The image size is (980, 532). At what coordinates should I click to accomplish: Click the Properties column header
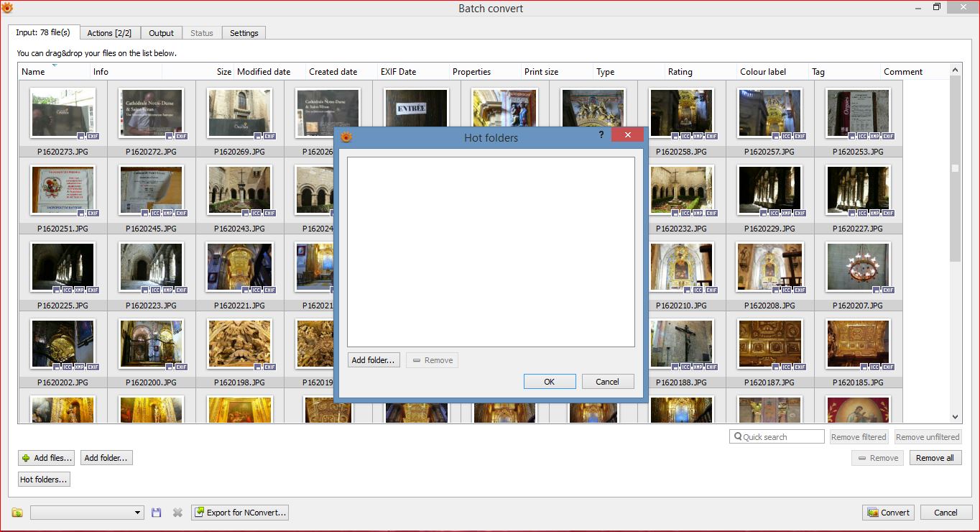[485, 72]
